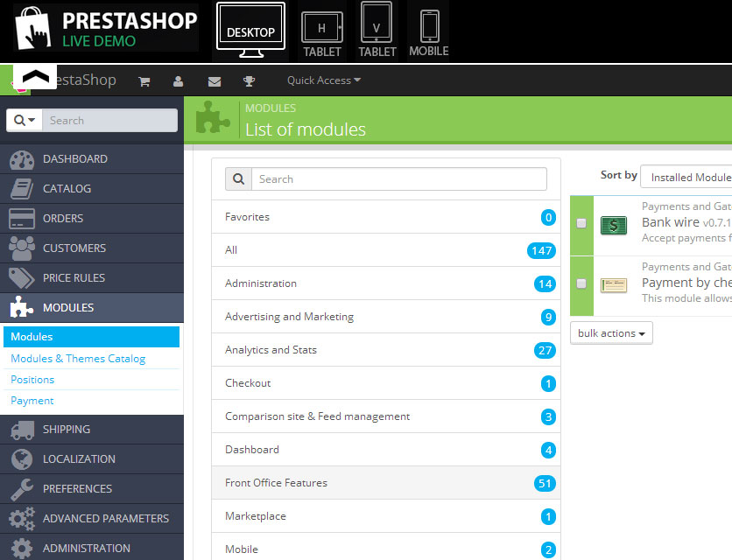Filter by Checkout category

386,383
